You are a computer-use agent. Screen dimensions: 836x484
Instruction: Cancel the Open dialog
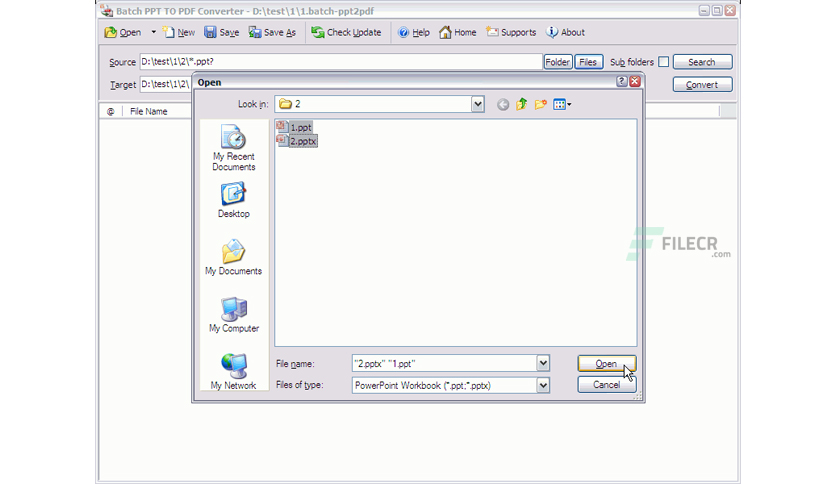click(x=607, y=385)
